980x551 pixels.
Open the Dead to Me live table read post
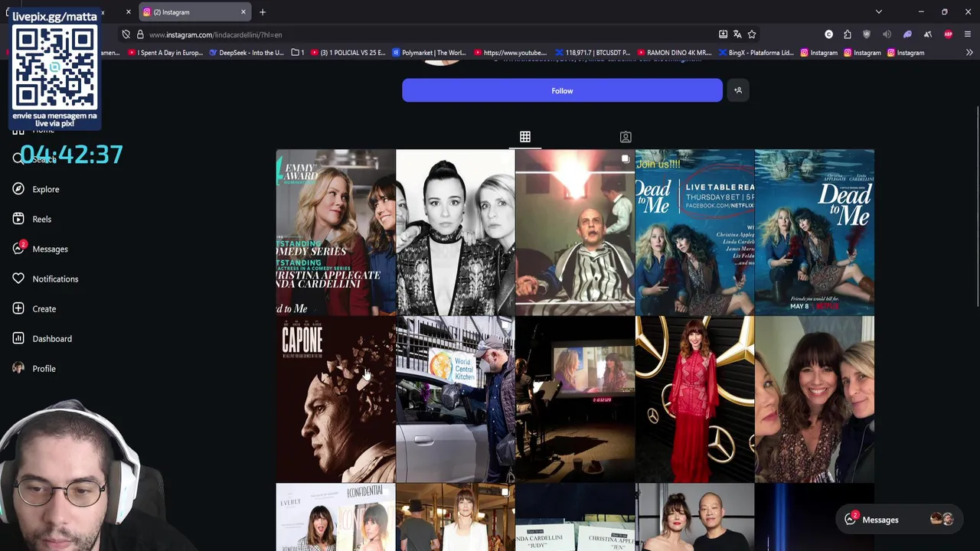pyautogui.click(x=694, y=232)
